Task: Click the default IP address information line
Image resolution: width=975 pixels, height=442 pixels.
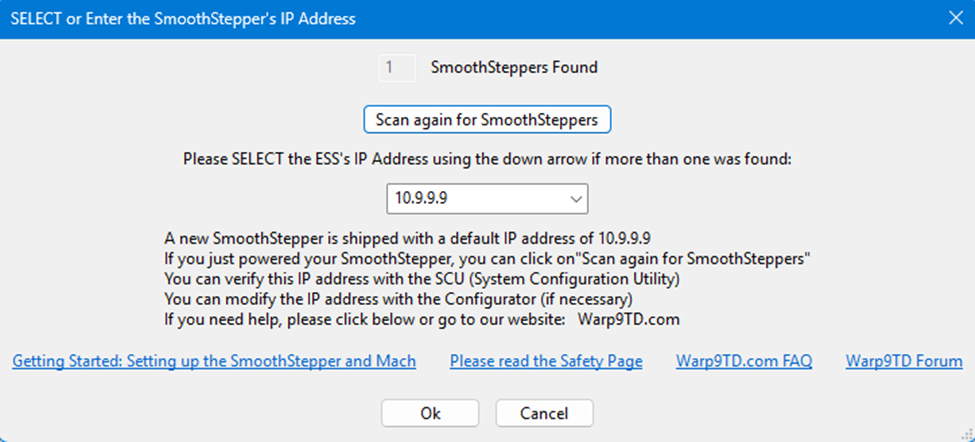Action: pyautogui.click(x=408, y=238)
